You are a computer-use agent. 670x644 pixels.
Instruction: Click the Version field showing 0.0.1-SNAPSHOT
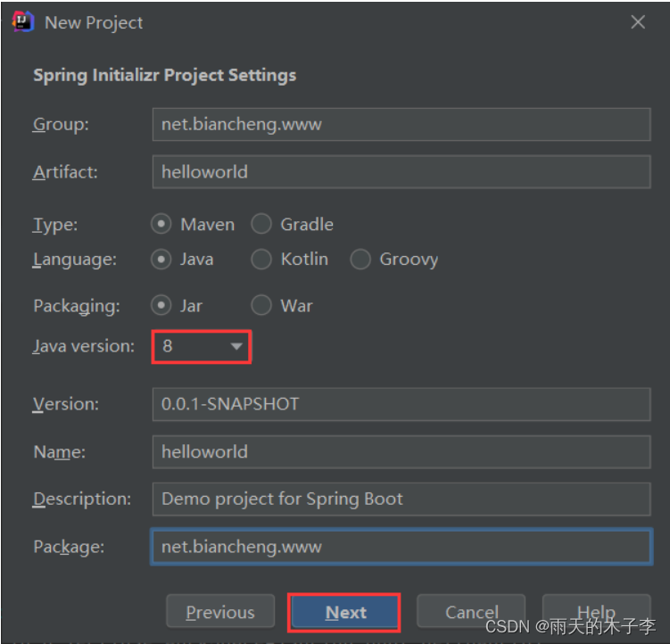401,404
